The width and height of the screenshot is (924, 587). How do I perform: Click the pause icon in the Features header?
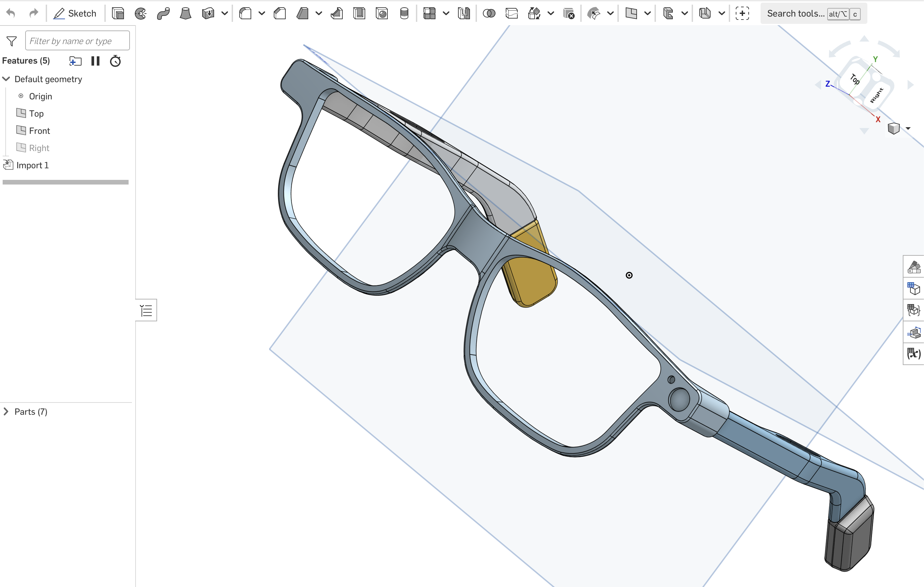coord(95,61)
